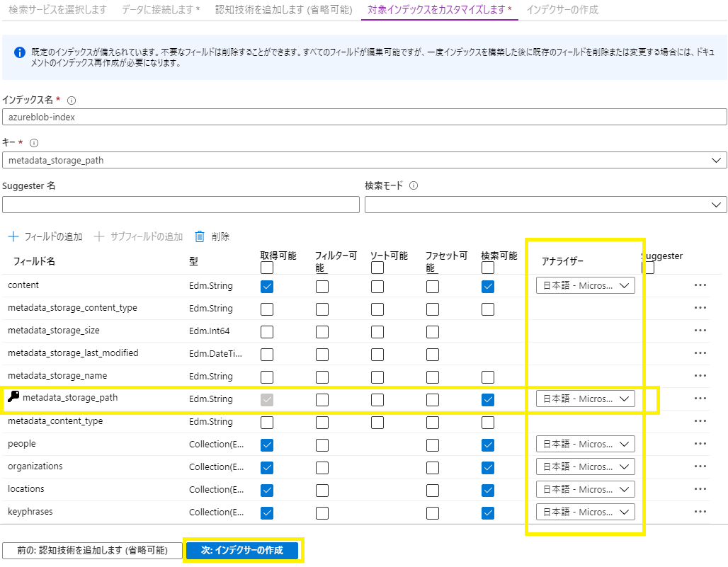
Task: Open more options for metadata_content_type row
Action: [700, 421]
